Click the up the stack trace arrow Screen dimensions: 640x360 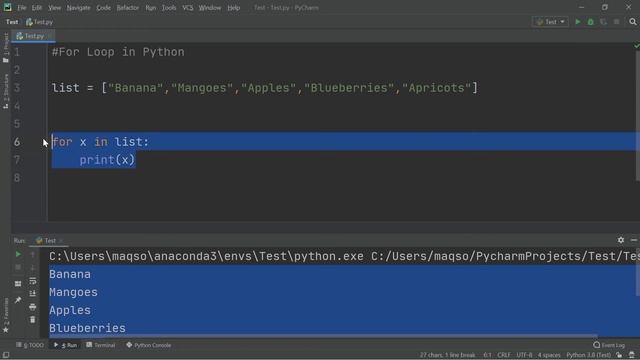point(33,254)
